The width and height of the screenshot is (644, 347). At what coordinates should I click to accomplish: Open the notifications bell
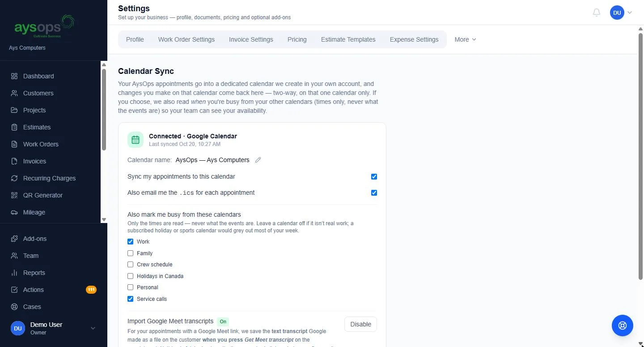597,13
